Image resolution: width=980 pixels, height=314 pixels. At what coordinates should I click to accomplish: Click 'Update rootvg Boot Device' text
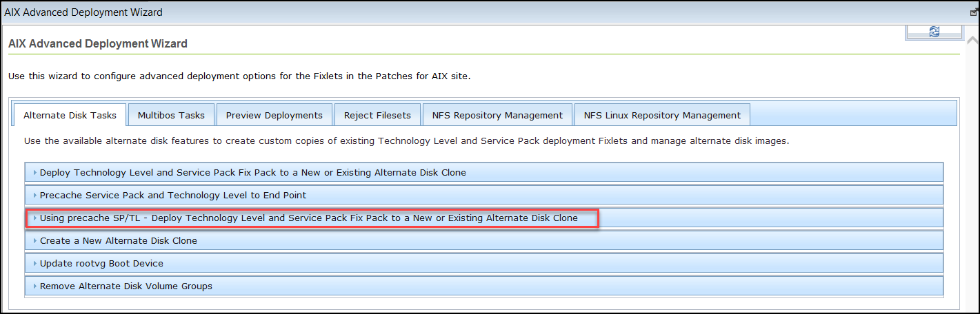pyautogui.click(x=101, y=263)
